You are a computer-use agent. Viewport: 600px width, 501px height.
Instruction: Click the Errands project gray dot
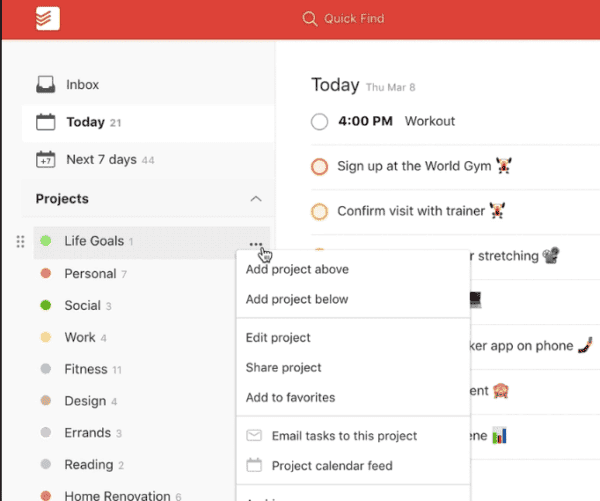46,432
